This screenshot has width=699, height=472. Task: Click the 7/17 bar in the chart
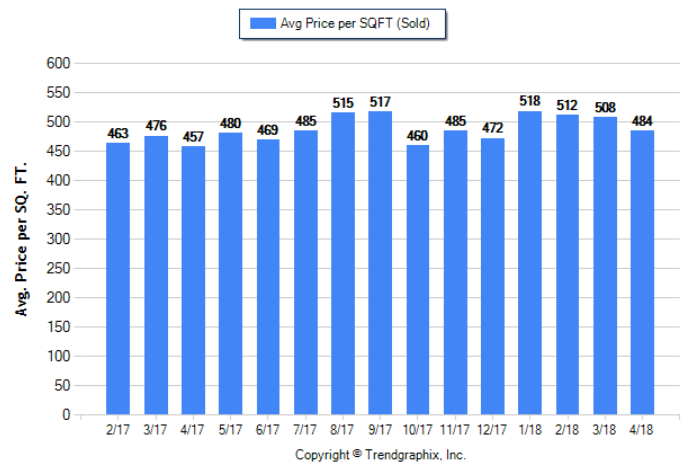[306, 272]
